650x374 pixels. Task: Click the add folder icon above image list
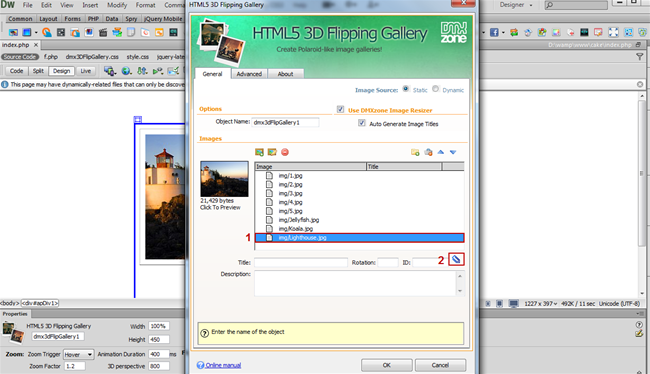tap(415, 152)
